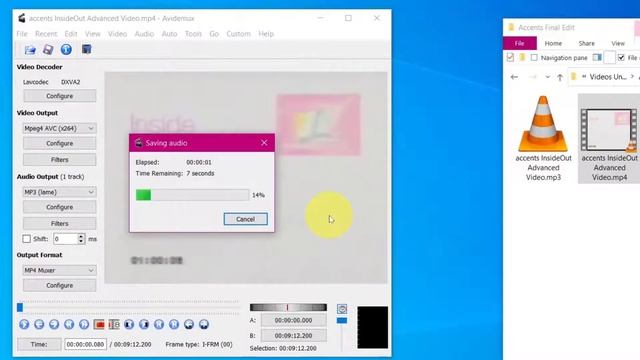Click the blue volume slider handle
640x360 pixels.
[x=342, y=320]
